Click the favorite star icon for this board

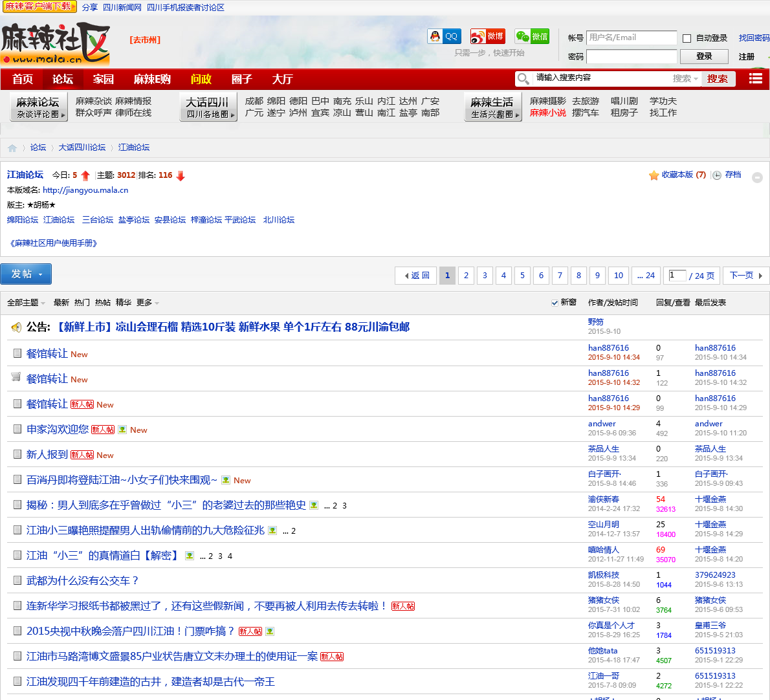654,175
